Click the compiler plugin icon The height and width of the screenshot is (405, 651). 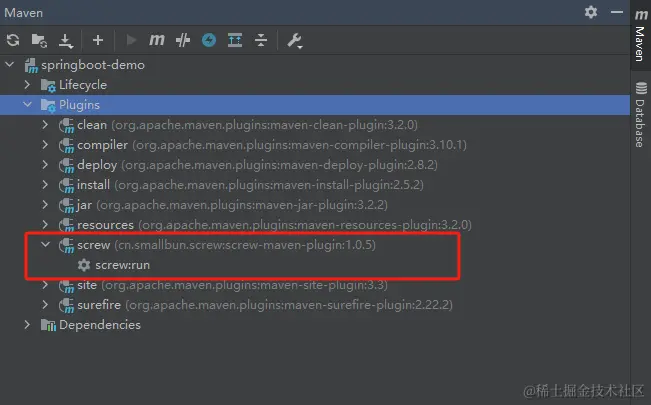66,145
